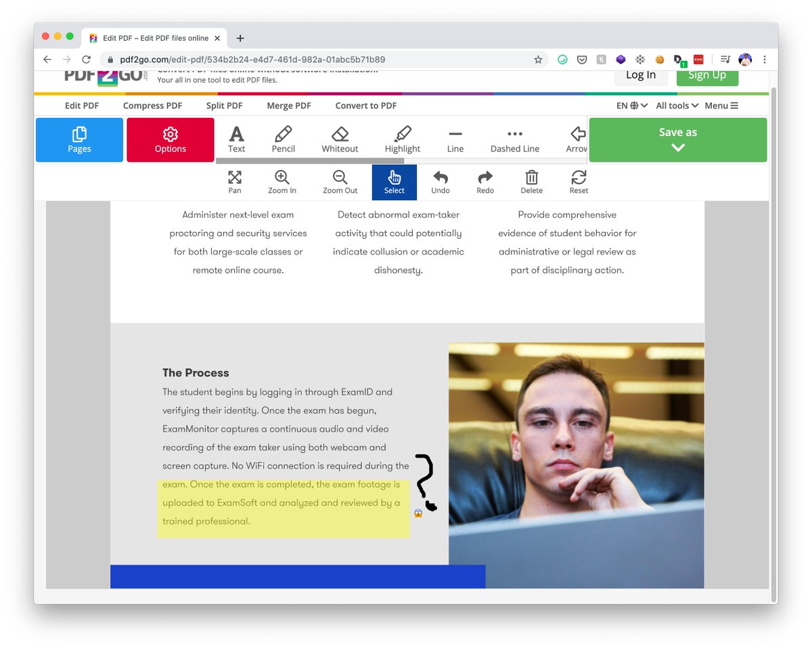Open the Chrome profile avatar
The image size is (812, 649).
tap(745, 60)
